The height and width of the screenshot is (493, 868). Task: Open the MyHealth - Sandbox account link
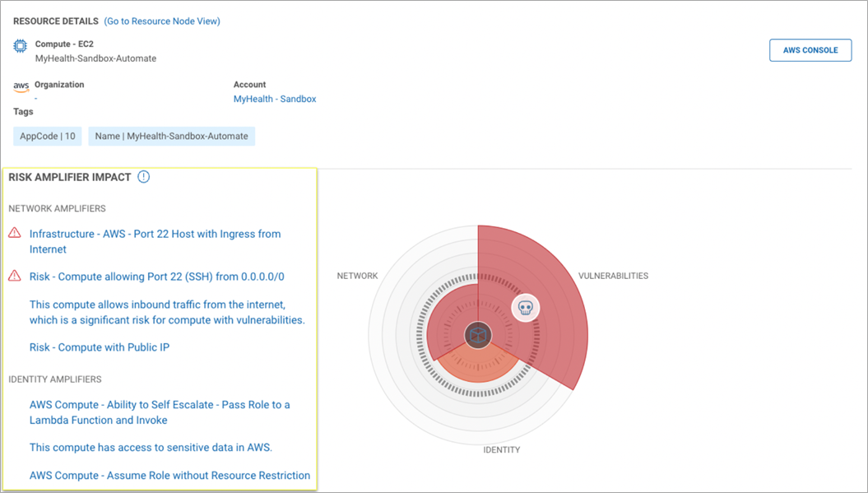275,99
